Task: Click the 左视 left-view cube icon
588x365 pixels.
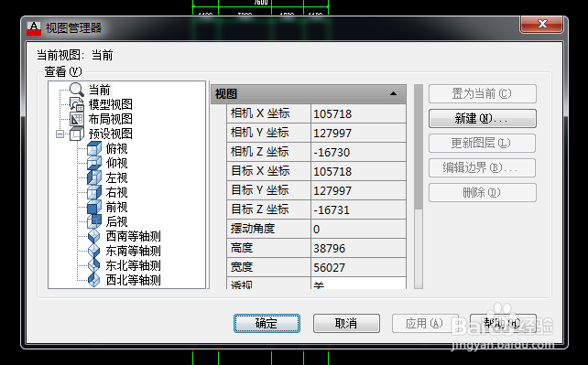Action: [94, 177]
